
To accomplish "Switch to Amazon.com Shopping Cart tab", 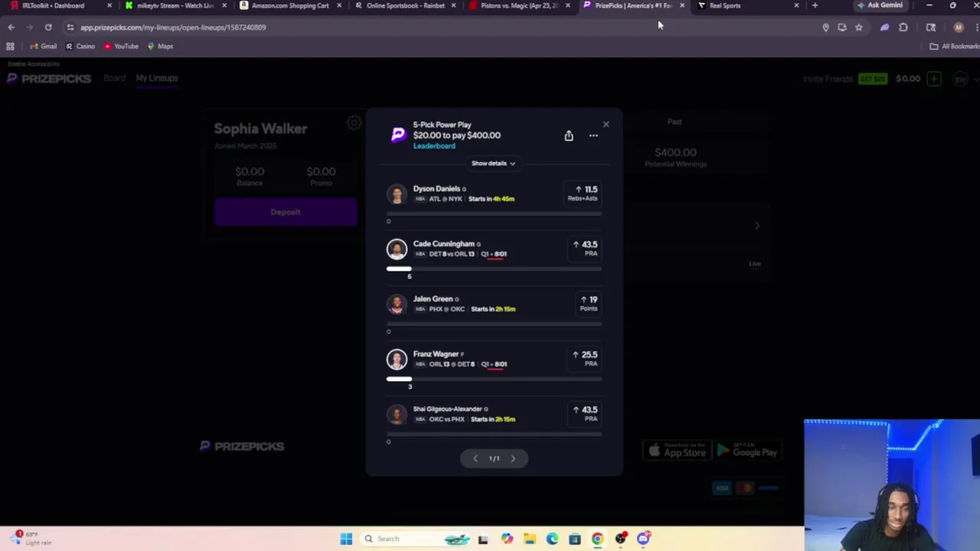I will point(290,5).
